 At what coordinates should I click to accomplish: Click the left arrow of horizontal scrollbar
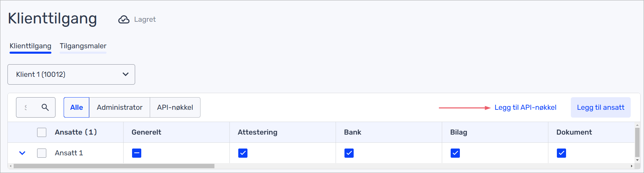tap(11, 166)
